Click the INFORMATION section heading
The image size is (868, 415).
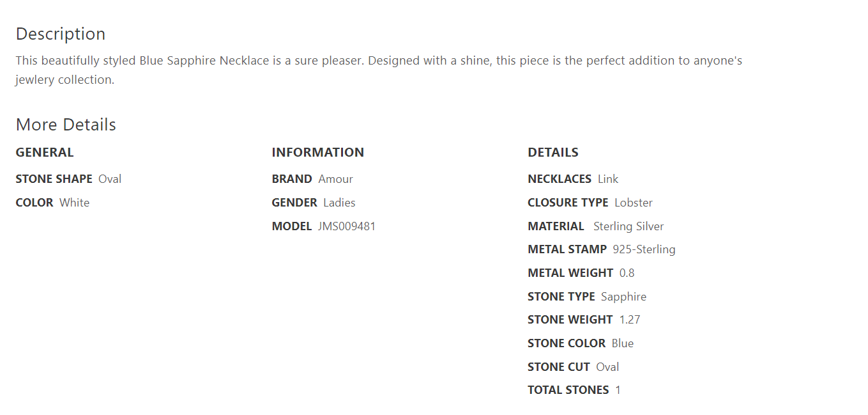pos(317,153)
